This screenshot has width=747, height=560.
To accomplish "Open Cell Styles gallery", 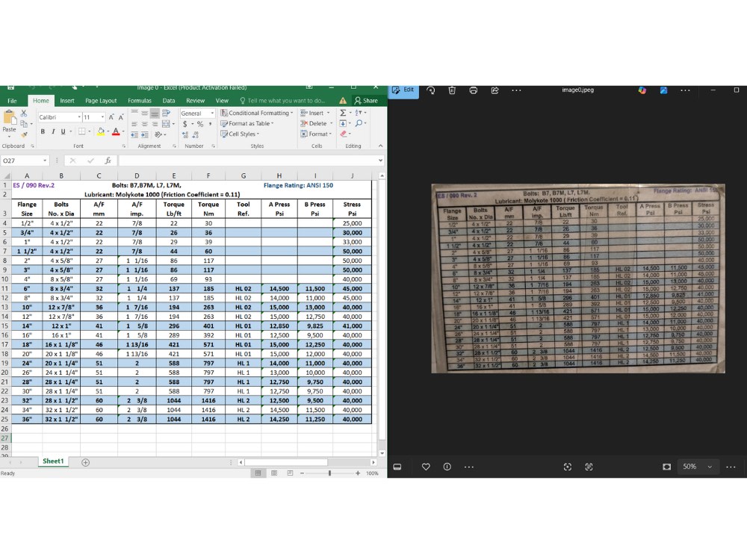I will pyautogui.click(x=240, y=134).
